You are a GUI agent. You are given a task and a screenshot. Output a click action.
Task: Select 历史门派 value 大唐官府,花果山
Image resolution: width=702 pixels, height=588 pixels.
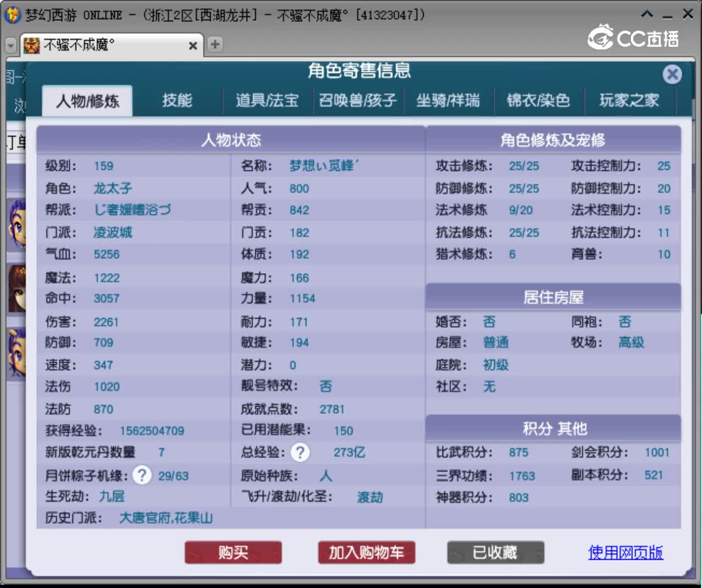point(166,518)
